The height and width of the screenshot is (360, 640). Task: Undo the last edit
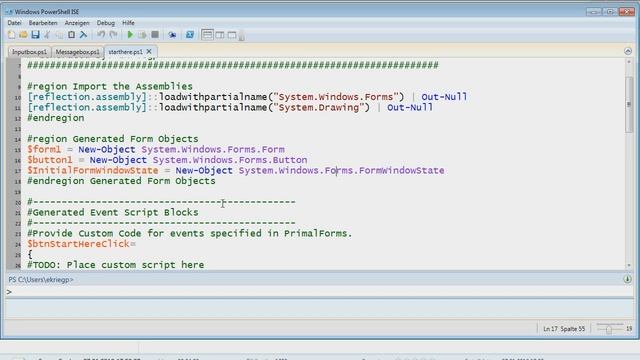pyautogui.click(x=101, y=35)
